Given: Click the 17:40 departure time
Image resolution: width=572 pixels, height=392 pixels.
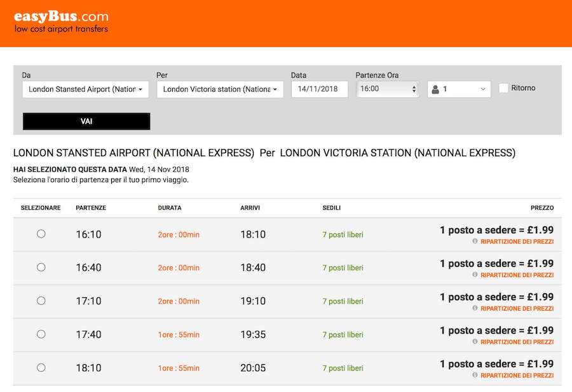Looking at the screenshot, I should pos(88,335).
